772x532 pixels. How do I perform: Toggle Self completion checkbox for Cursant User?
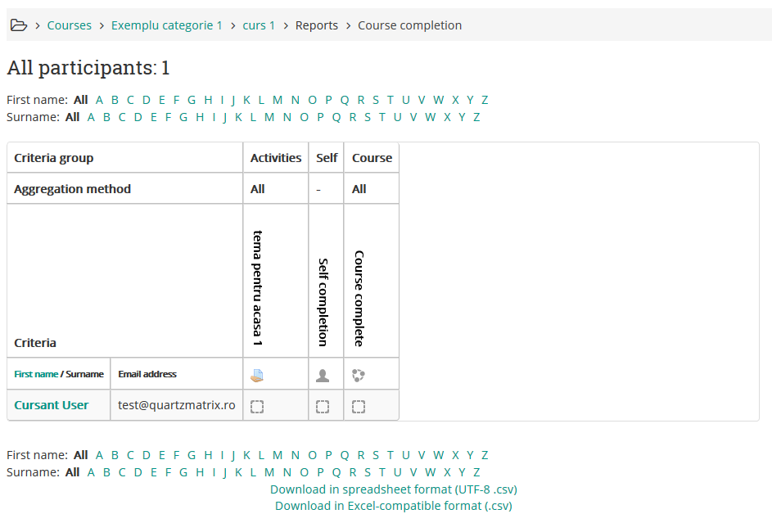coord(323,406)
